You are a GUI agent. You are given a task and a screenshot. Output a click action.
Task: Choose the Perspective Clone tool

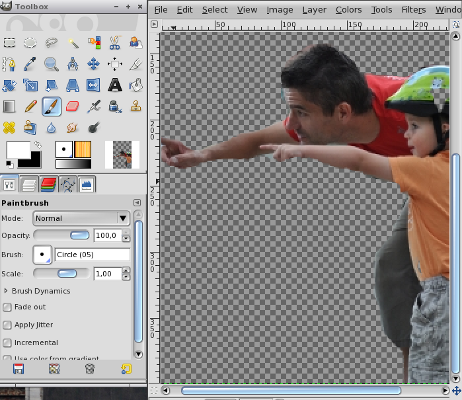(30, 128)
